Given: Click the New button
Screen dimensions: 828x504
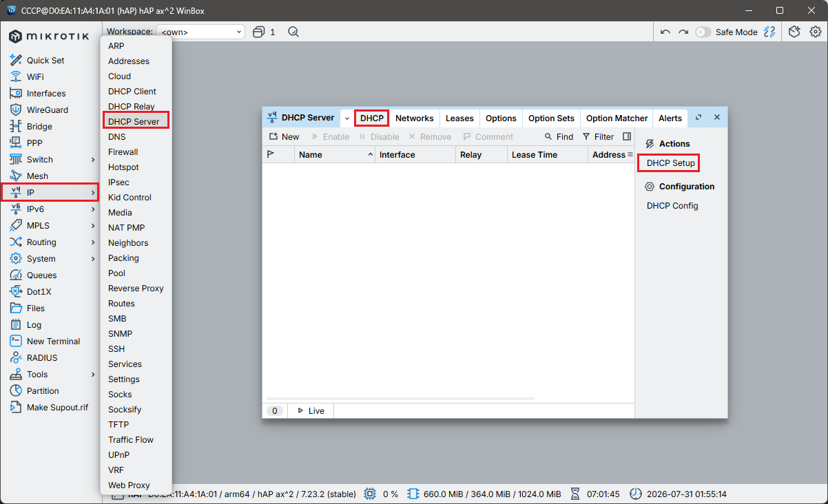Looking at the screenshot, I should pyautogui.click(x=284, y=136).
